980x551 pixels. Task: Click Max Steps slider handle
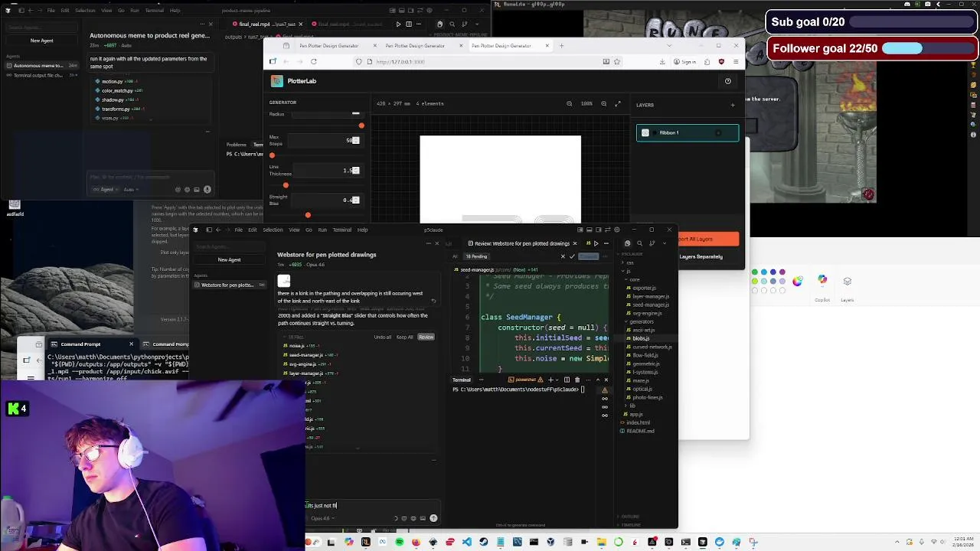pos(272,155)
